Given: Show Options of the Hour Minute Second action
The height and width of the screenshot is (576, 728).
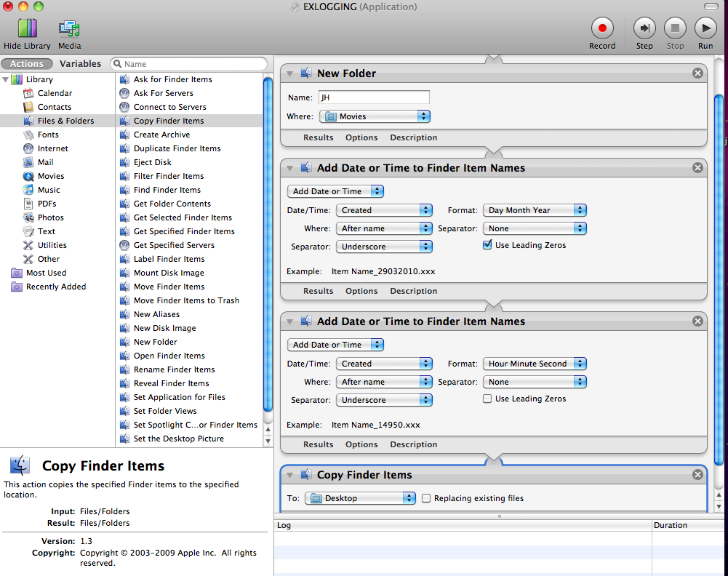Looking at the screenshot, I should [361, 444].
